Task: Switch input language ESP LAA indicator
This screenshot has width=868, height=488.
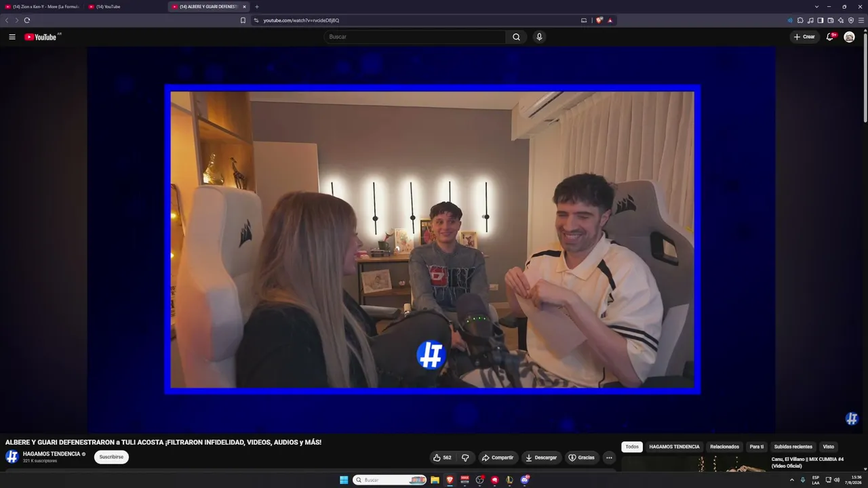Action: click(816, 480)
